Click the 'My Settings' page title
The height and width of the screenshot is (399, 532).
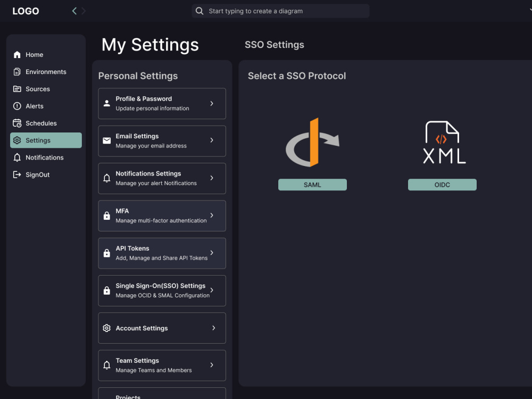pos(151,45)
